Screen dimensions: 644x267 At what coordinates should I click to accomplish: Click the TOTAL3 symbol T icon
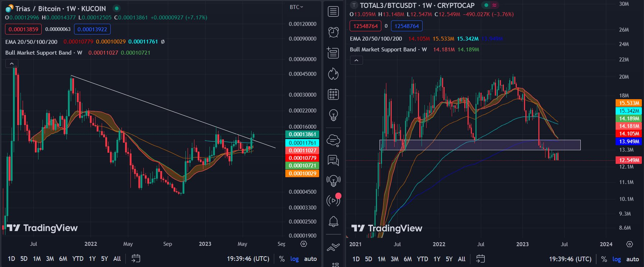pos(354,5)
